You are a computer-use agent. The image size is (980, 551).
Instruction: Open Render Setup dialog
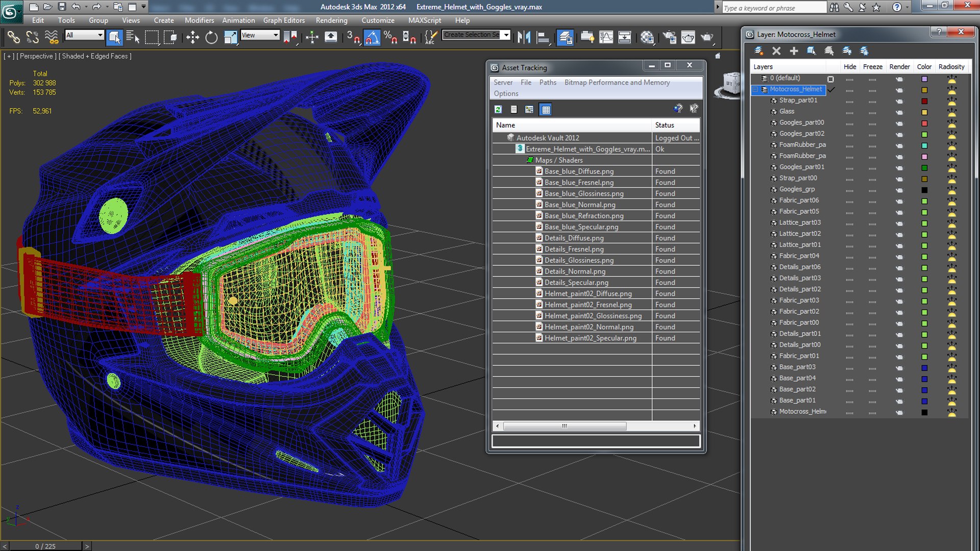pos(669,37)
